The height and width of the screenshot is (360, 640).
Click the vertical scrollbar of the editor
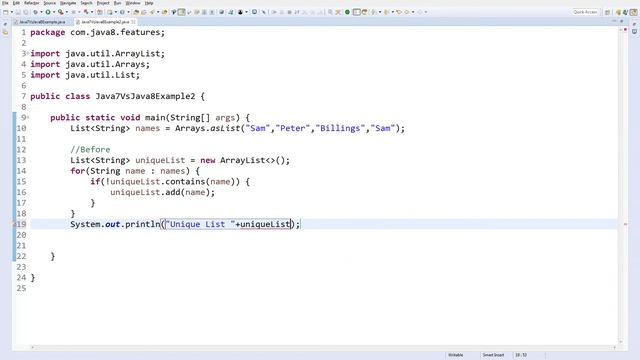point(620,186)
